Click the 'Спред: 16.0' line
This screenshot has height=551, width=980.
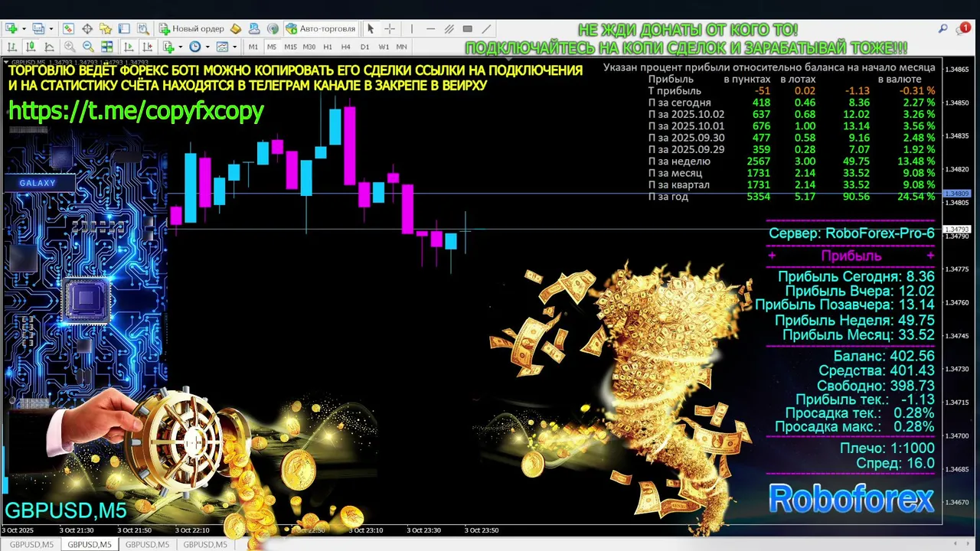pyautogui.click(x=895, y=463)
